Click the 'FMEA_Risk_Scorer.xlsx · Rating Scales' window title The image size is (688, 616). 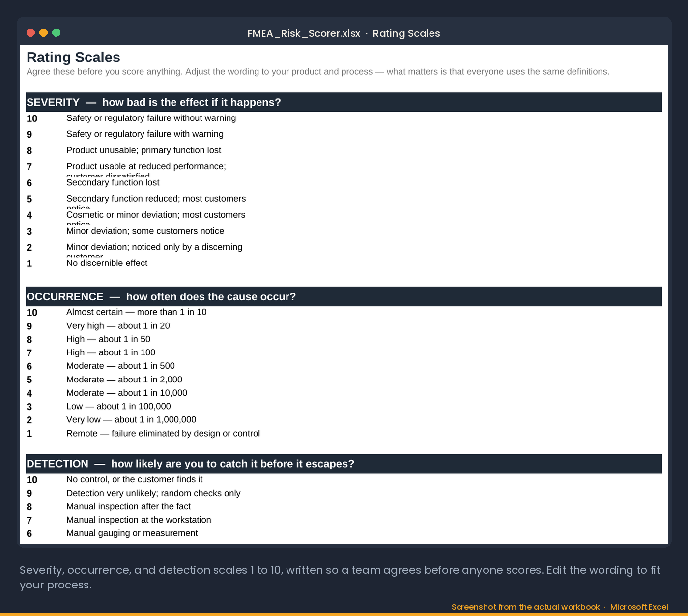tap(344, 33)
